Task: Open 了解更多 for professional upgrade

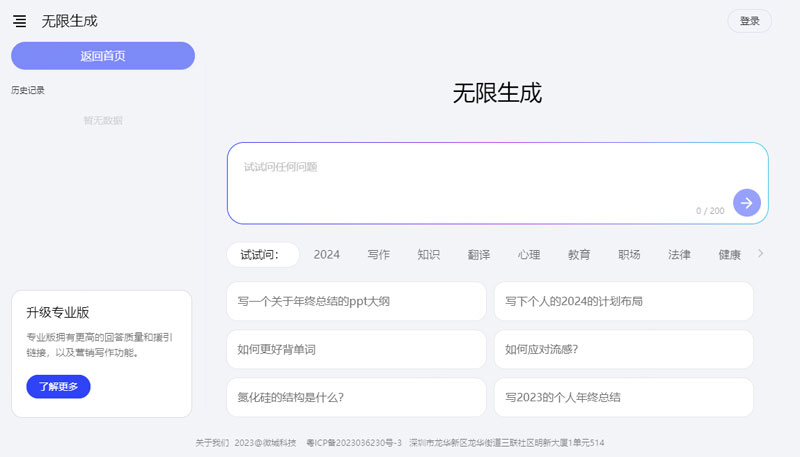Action: [58, 386]
